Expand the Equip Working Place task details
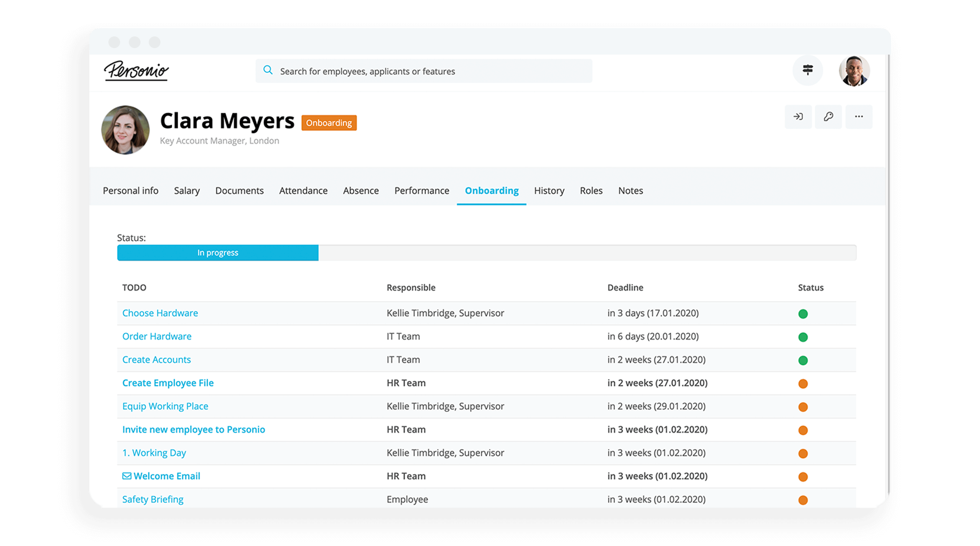 point(166,406)
